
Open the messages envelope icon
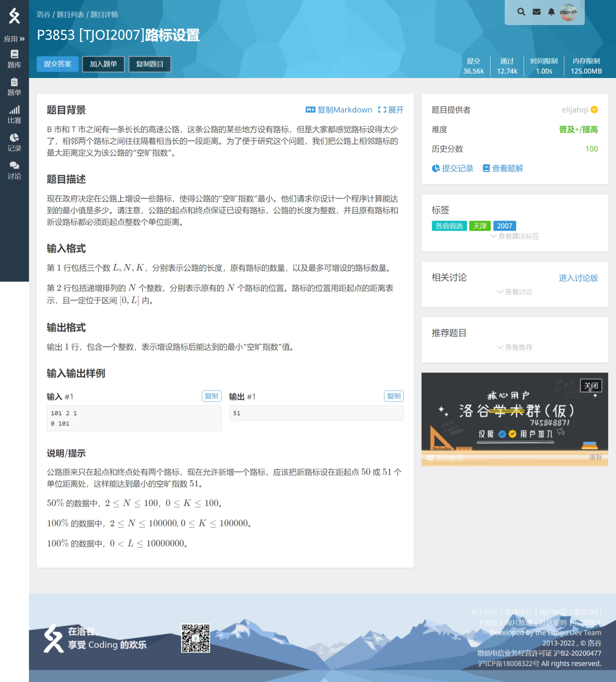click(536, 12)
